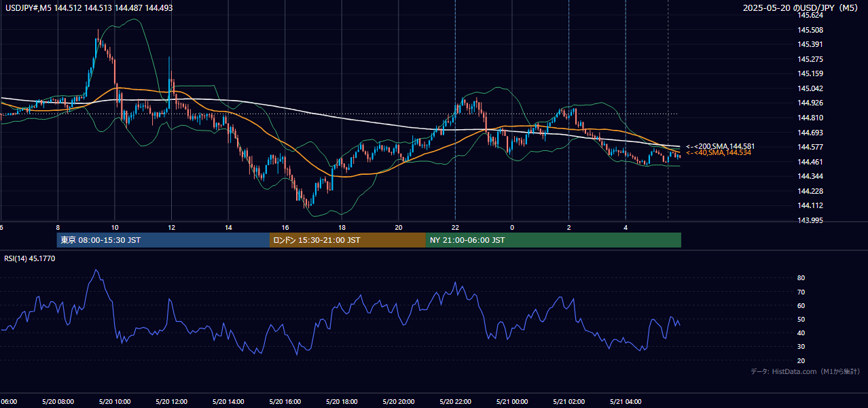Image resolution: width=868 pixels, height=408 pixels.
Task: Click the price axis value 145.159
Action: click(x=811, y=74)
